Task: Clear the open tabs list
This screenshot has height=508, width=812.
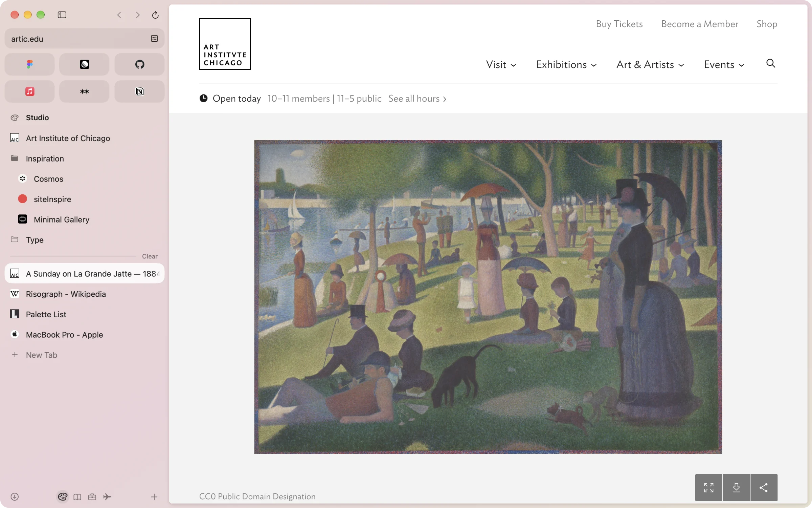Action: [x=150, y=256]
